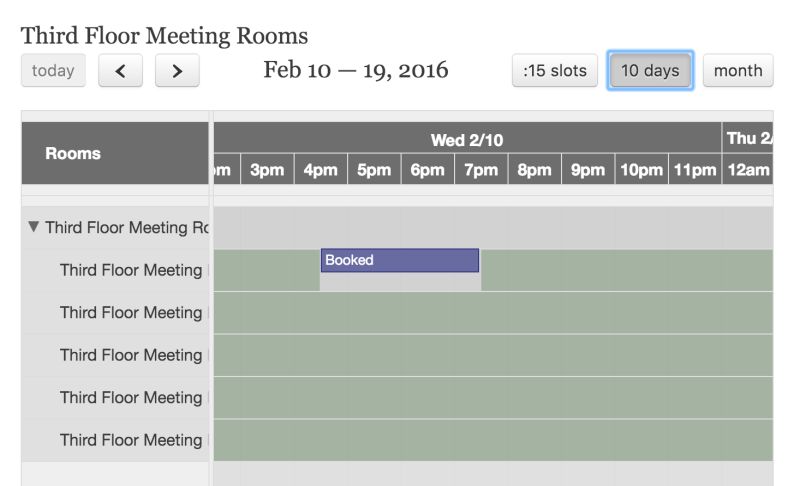
Task: Select the last Third Floor Meeting room row
Action: click(x=130, y=440)
